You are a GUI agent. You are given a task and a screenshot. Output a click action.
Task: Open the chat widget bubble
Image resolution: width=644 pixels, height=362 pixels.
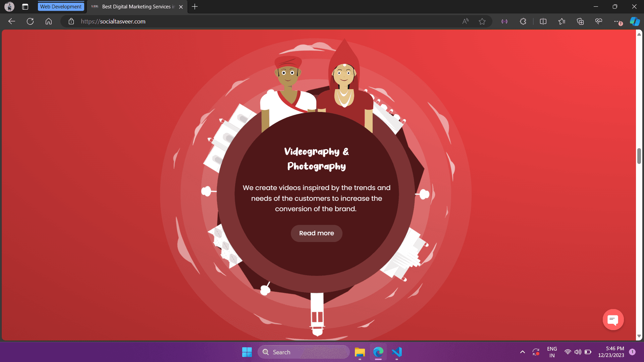point(613,320)
